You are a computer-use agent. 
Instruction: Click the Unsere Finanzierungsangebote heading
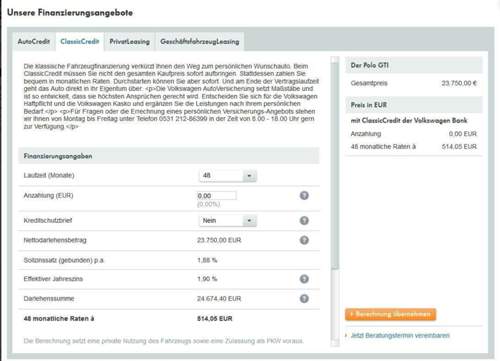point(70,13)
